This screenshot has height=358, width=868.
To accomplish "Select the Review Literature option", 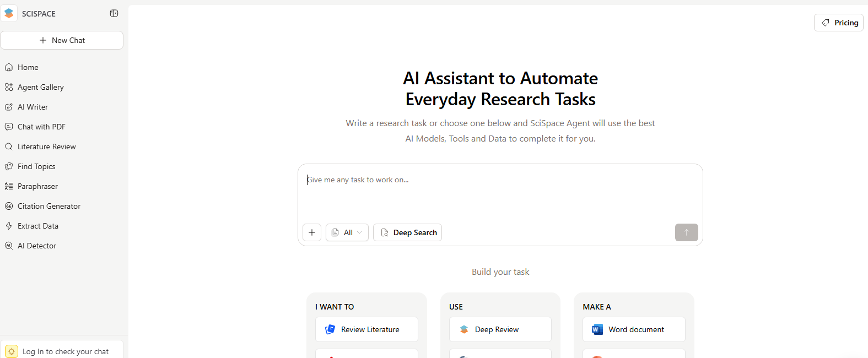I will 366,329.
